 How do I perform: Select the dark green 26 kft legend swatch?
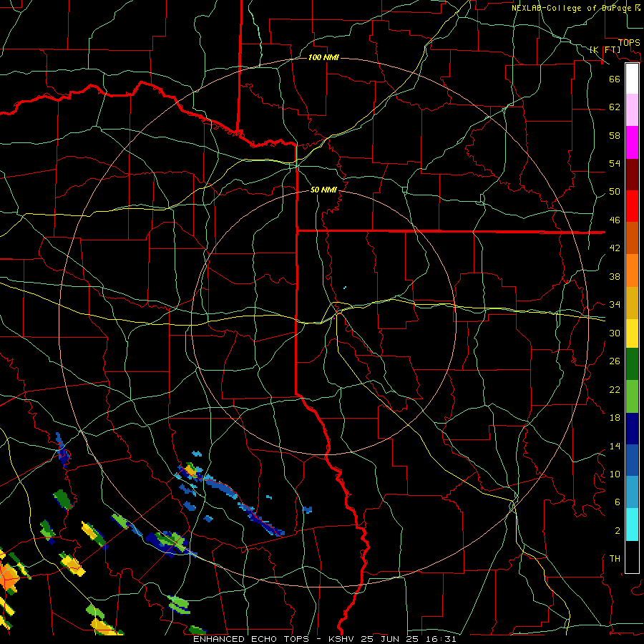pos(632,364)
